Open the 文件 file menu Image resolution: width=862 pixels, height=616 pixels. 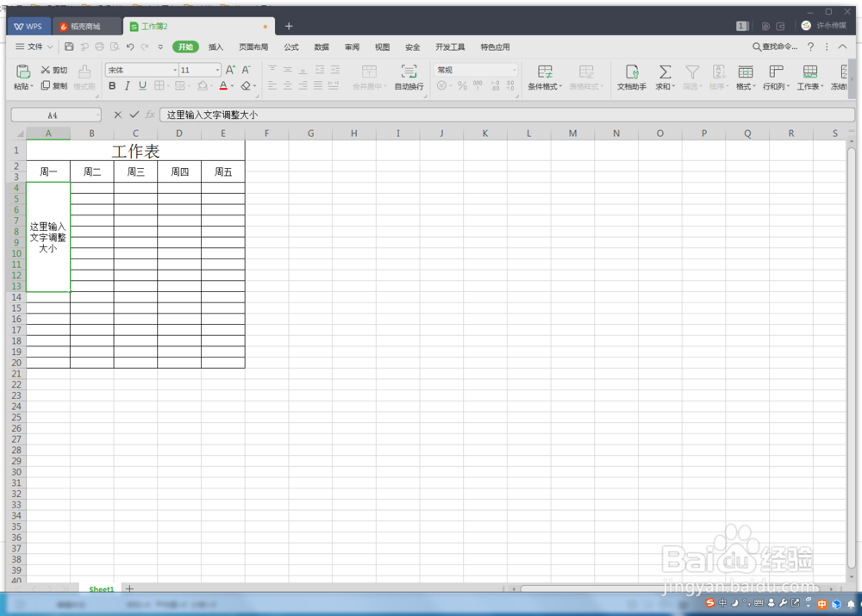(x=34, y=47)
